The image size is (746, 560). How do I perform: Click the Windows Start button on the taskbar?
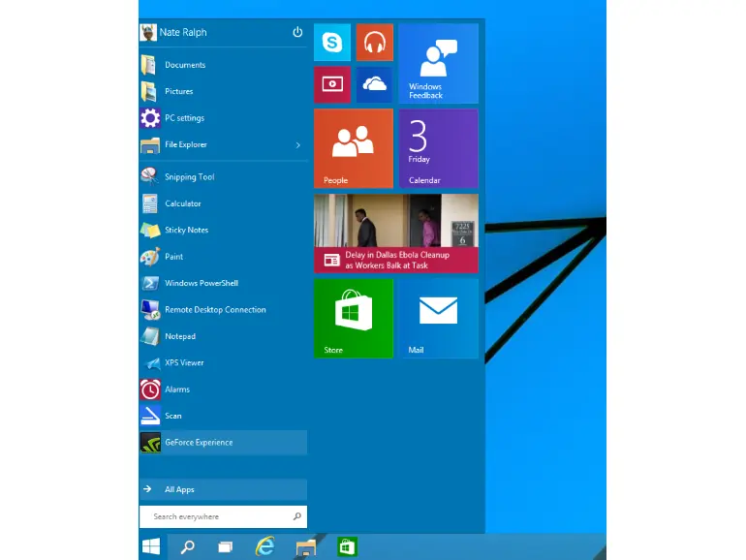click(151, 546)
